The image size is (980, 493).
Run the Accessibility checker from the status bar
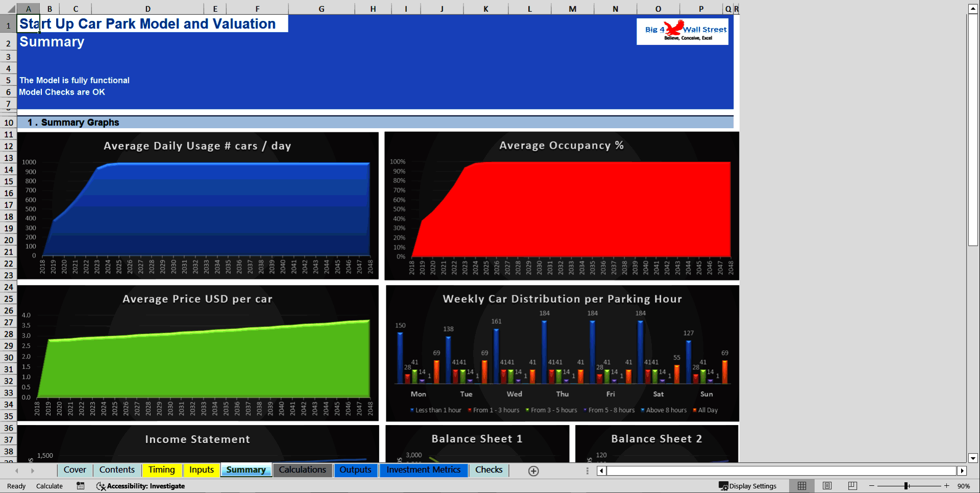(140, 486)
